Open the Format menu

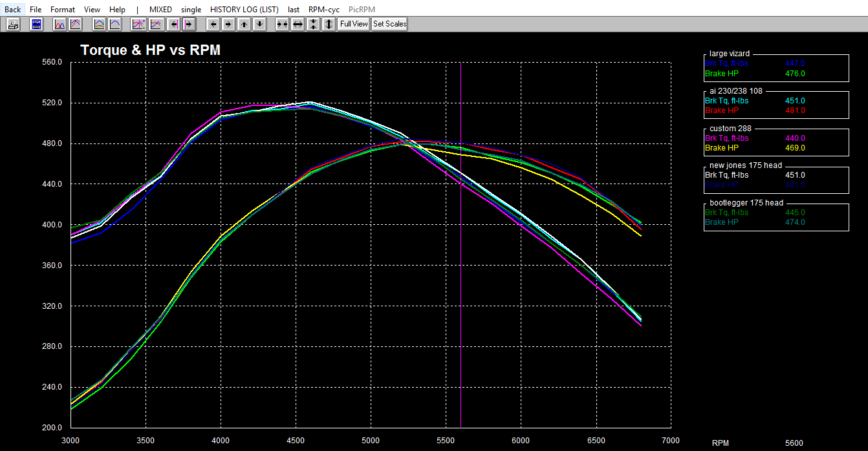(x=63, y=10)
